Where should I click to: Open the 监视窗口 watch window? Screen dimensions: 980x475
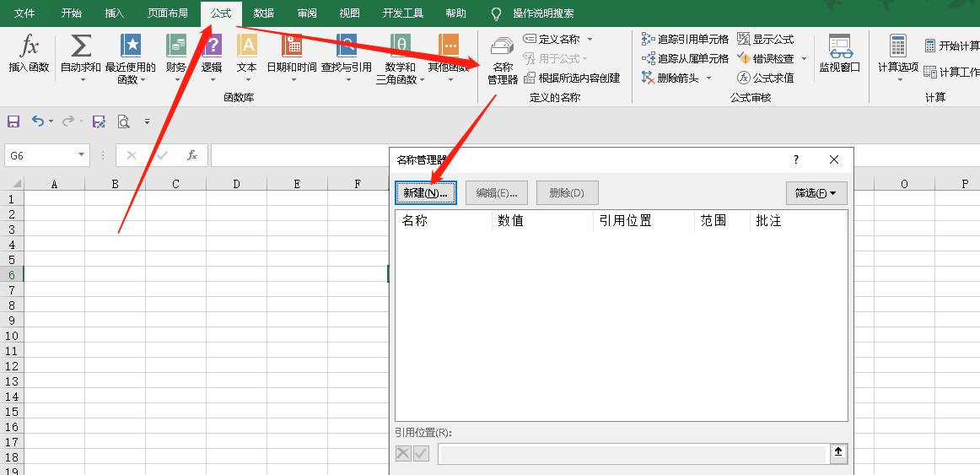pos(840,55)
